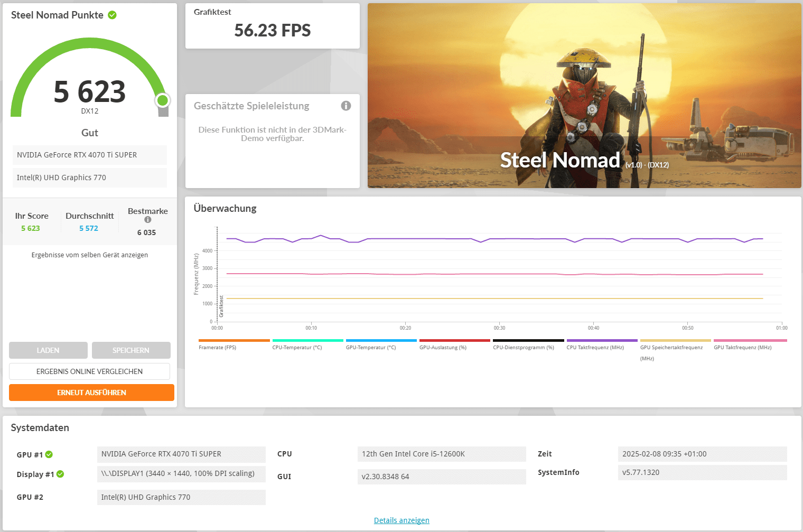The height and width of the screenshot is (532, 803).
Task: Click the Durchschnitt value 5 572
Action: coord(89,228)
